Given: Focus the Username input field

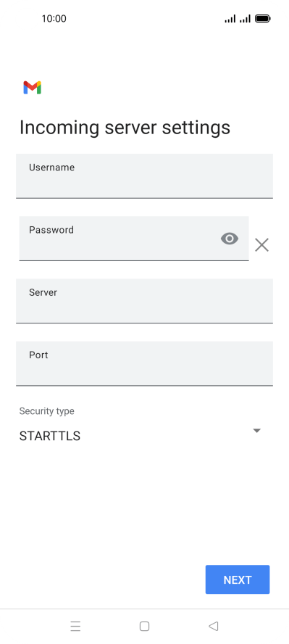Looking at the screenshot, I should tap(144, 176).
